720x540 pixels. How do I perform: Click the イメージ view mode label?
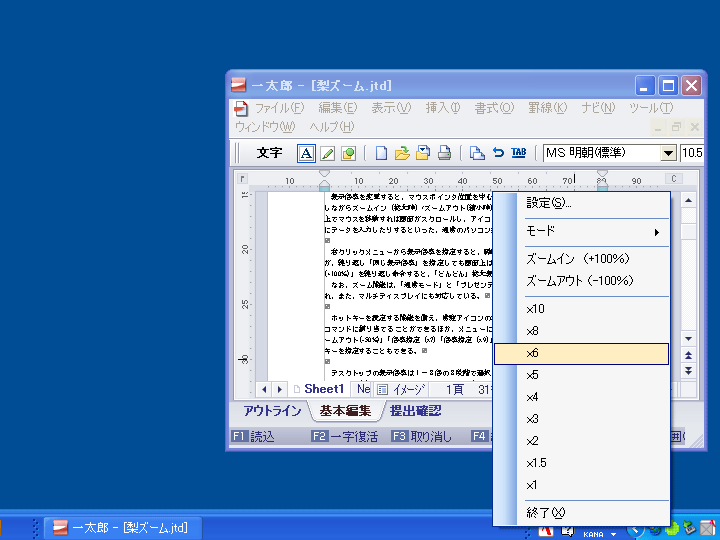pyautogui.click(x=408, y=390)
